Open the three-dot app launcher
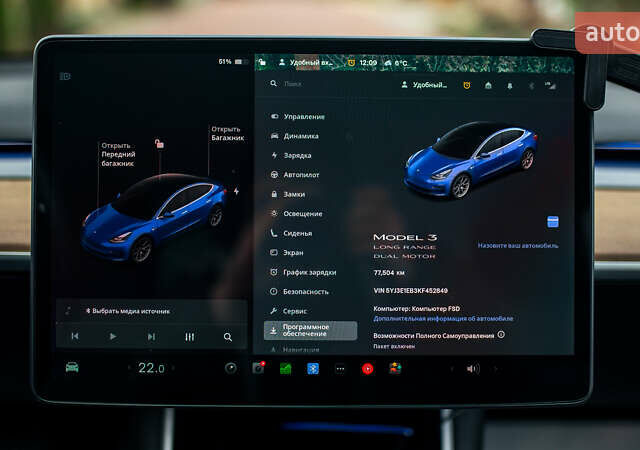640x450 pixels. [x=339, y=368]
